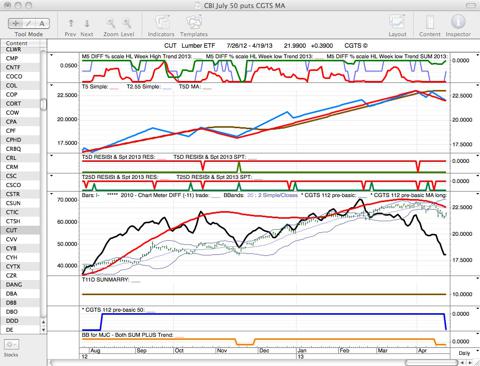Select symbol CSCO in the list

coord(20,185)
